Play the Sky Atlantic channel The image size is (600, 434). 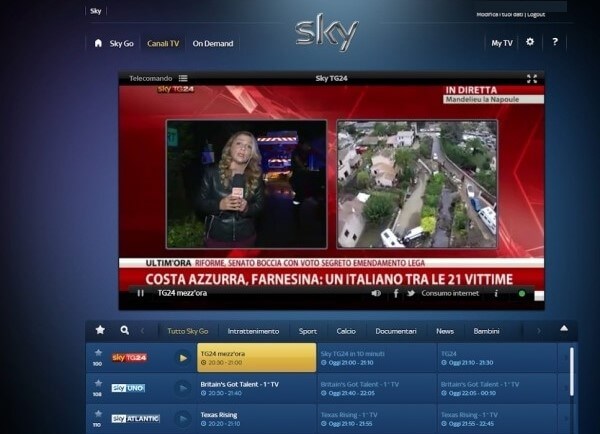coord(183,419)
